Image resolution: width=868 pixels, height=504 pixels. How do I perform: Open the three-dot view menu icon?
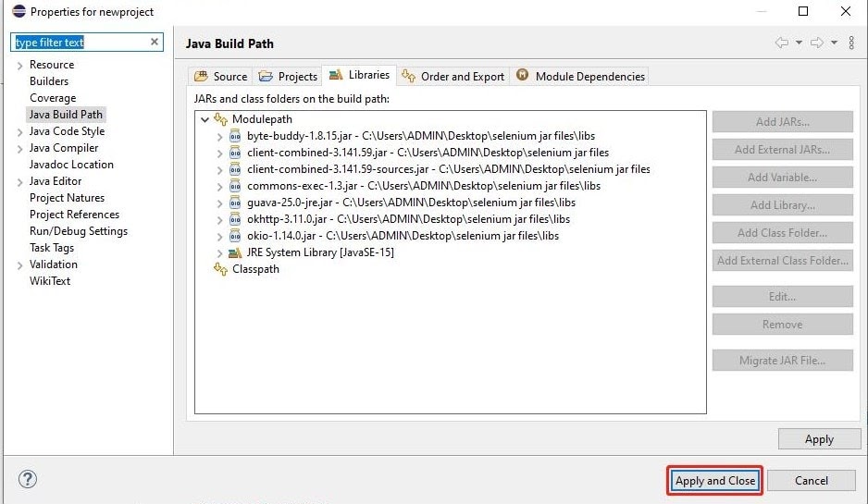851,43
